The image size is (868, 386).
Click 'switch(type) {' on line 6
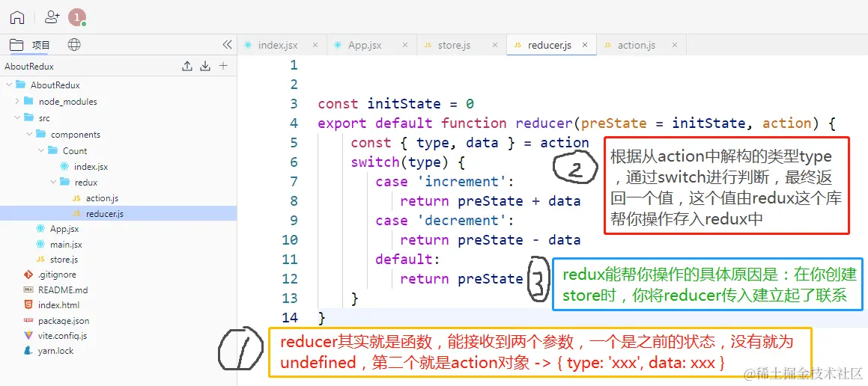coord(408,162)
